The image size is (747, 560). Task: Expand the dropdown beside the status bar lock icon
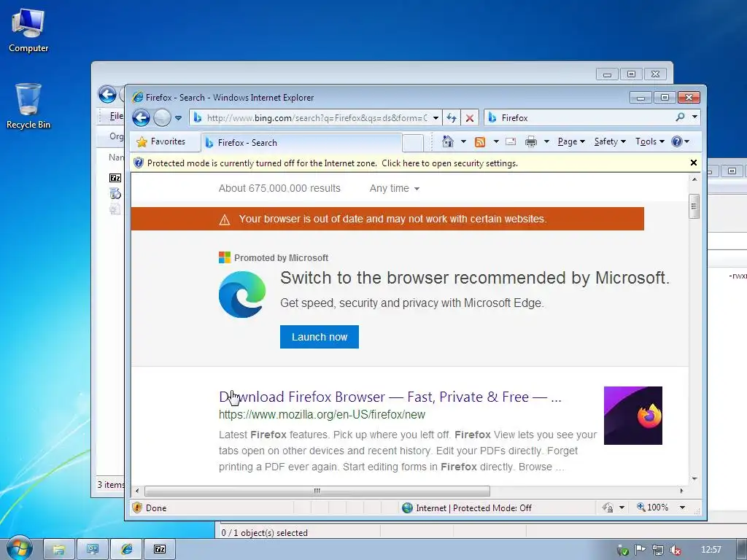point(622,507)
